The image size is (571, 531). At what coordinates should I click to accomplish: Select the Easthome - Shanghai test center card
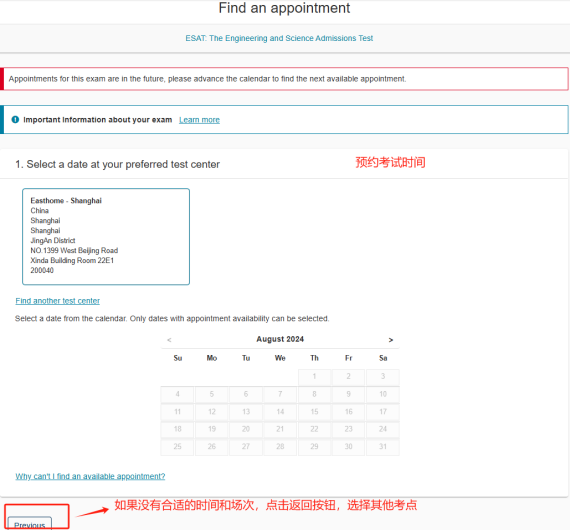click(x=106, y=236)
